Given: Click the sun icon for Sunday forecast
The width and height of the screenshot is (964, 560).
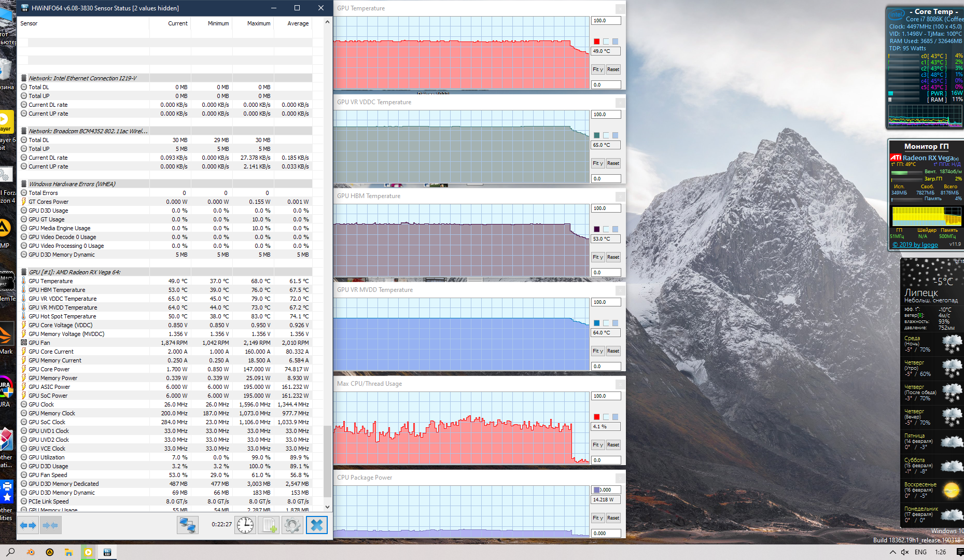Looking at the screenshot, I should click(952, 490).
